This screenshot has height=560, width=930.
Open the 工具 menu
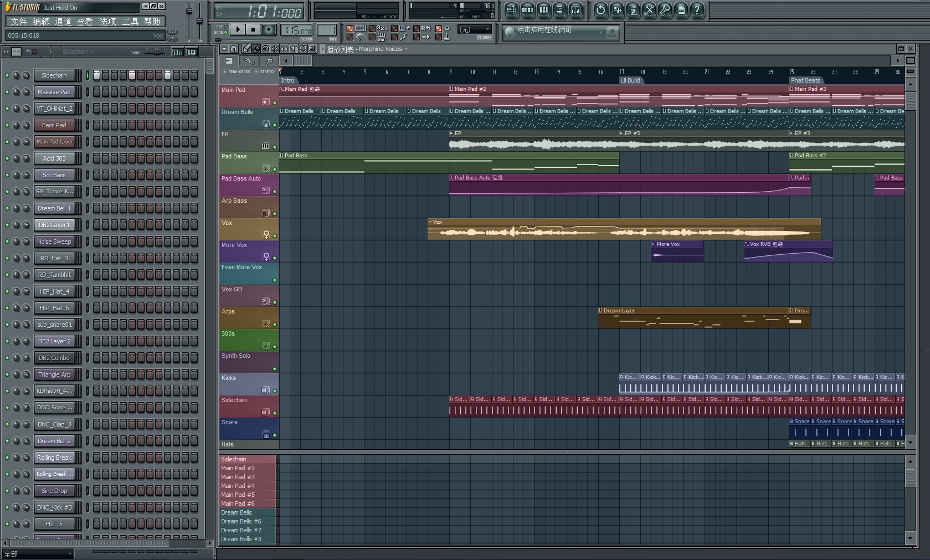[x=130, y=22]
